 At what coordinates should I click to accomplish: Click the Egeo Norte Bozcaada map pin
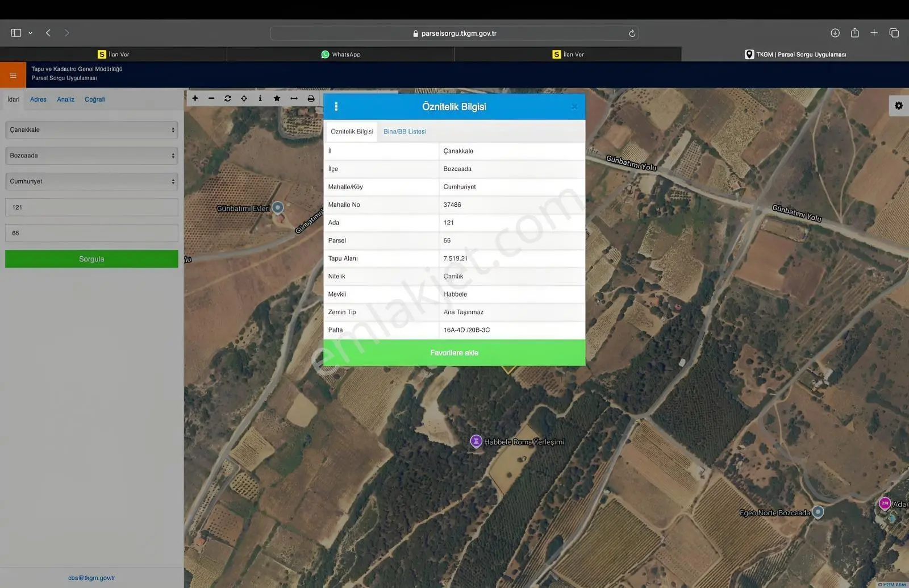[818, 512]
